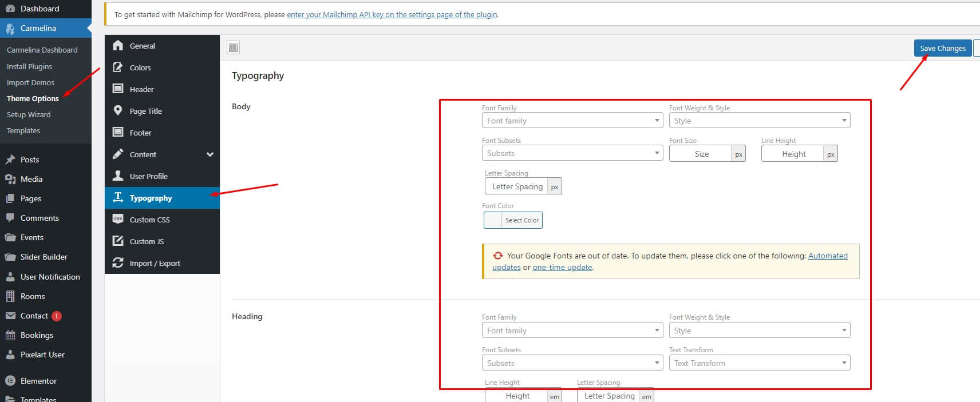Follow the one-time update link
The width and height of the screenshot is (980, 402).
click(x=562, y=267)
